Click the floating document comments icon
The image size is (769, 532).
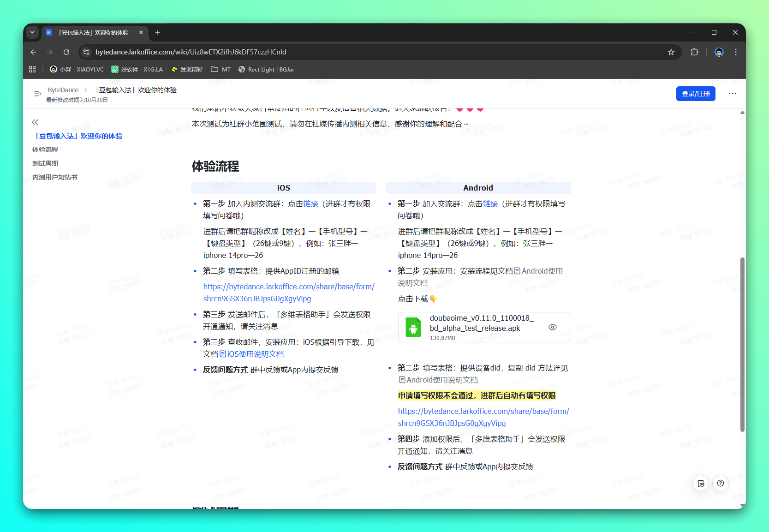click(x=701, y=484)
